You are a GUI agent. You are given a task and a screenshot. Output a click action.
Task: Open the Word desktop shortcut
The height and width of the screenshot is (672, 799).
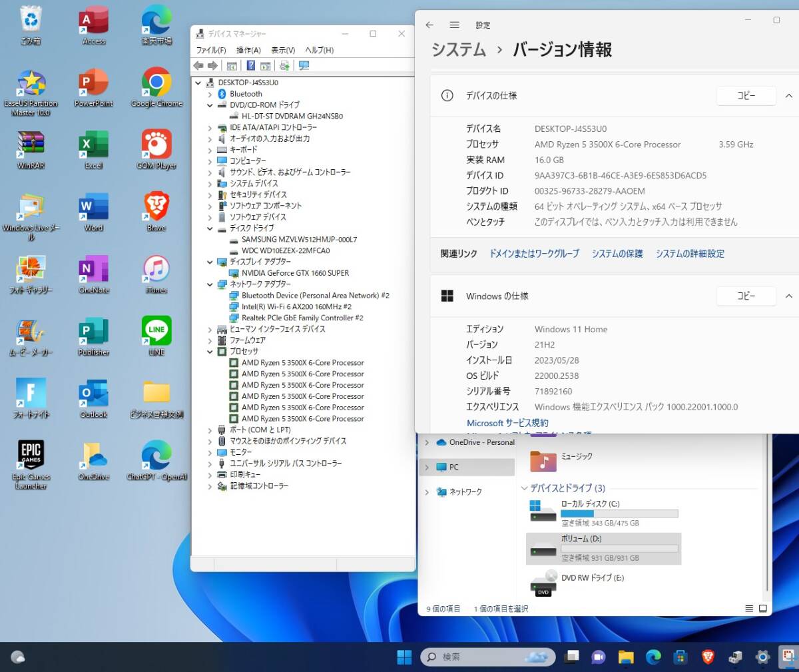pyautogui.click(x=94, y=212)
